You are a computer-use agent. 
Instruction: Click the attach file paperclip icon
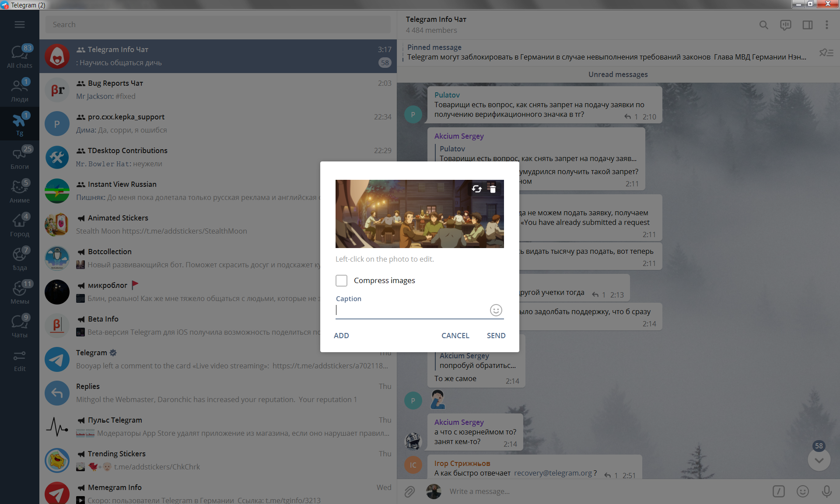(x=409, y=491)
